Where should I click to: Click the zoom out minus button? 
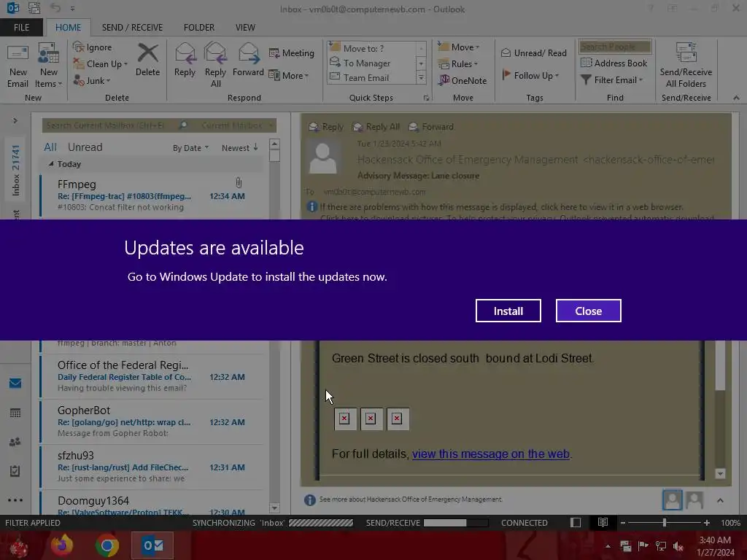coord(623,522)
